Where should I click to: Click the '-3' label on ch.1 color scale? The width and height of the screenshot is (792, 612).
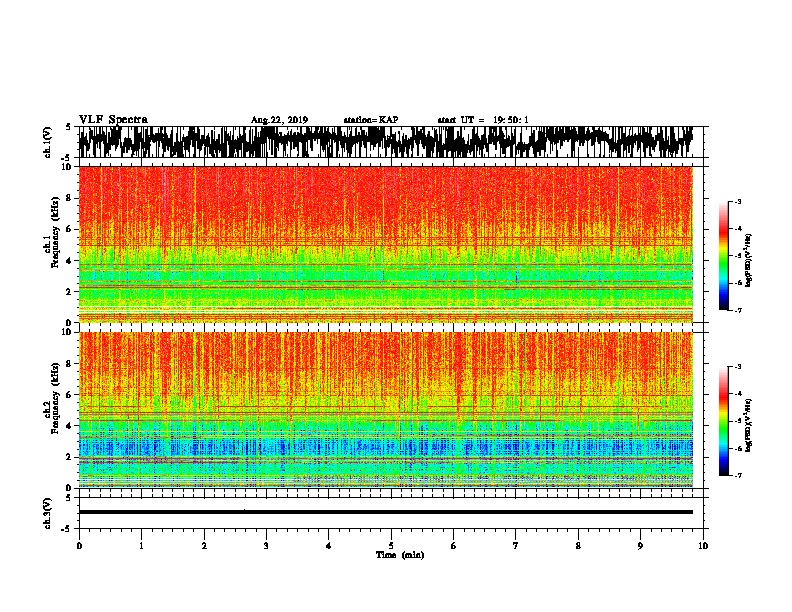tap(738, 201)
